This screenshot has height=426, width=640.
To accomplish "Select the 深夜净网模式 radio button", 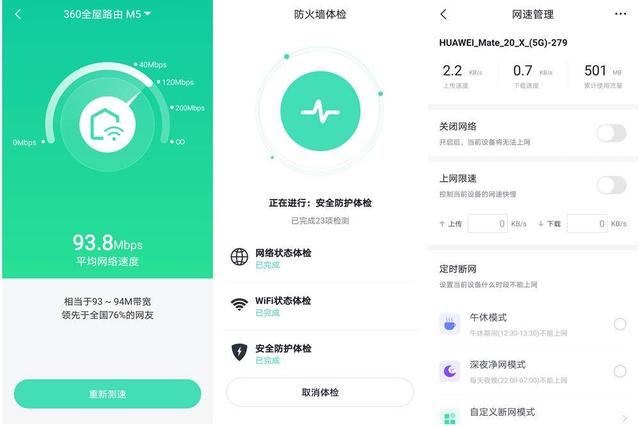I will point(620,371).
